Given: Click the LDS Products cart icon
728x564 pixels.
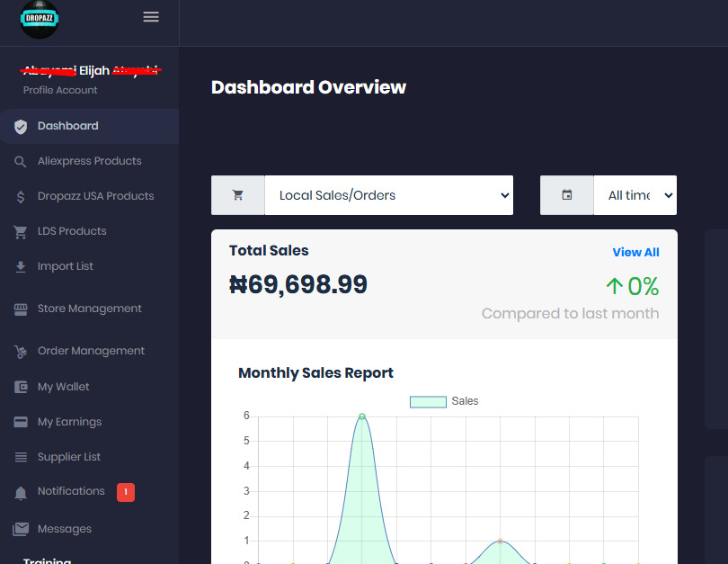Looking at the screenshot, I should 21,232.
